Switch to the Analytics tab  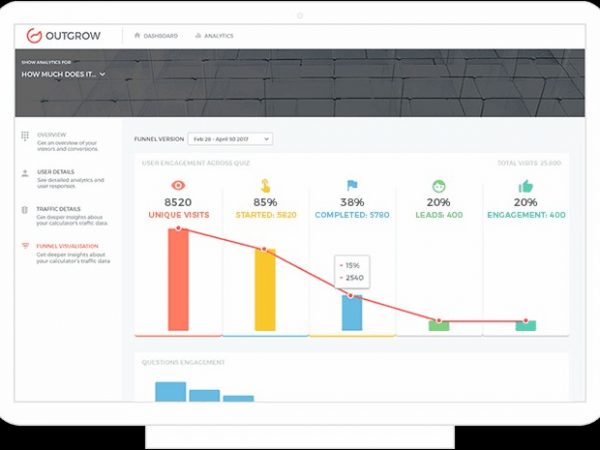pos(214,36)
